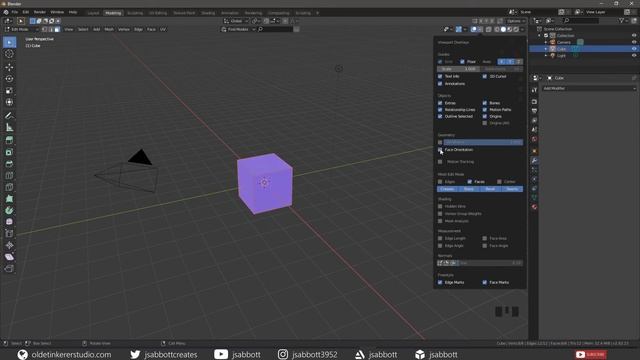
Task: Select the Measure tool
Action: point(9,127)
